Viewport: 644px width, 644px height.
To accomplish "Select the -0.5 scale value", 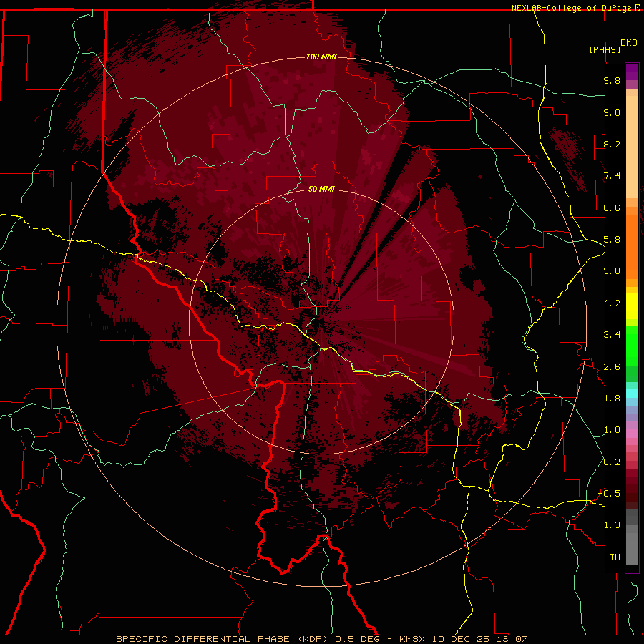I will coord(609,494).
